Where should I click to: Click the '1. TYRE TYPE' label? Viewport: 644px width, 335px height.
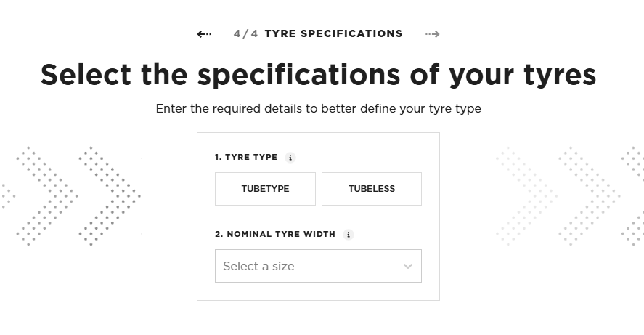(246, 158)
